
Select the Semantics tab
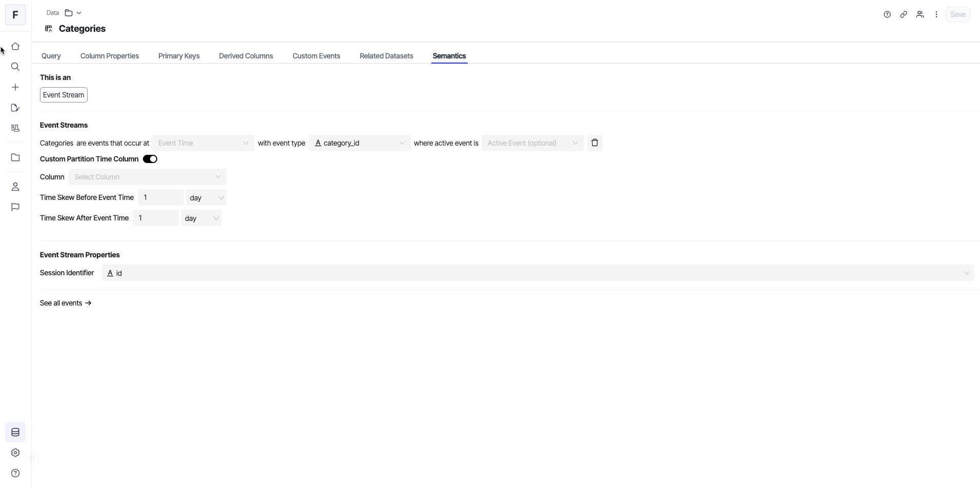pyautogui.click(x=449, y=56)
